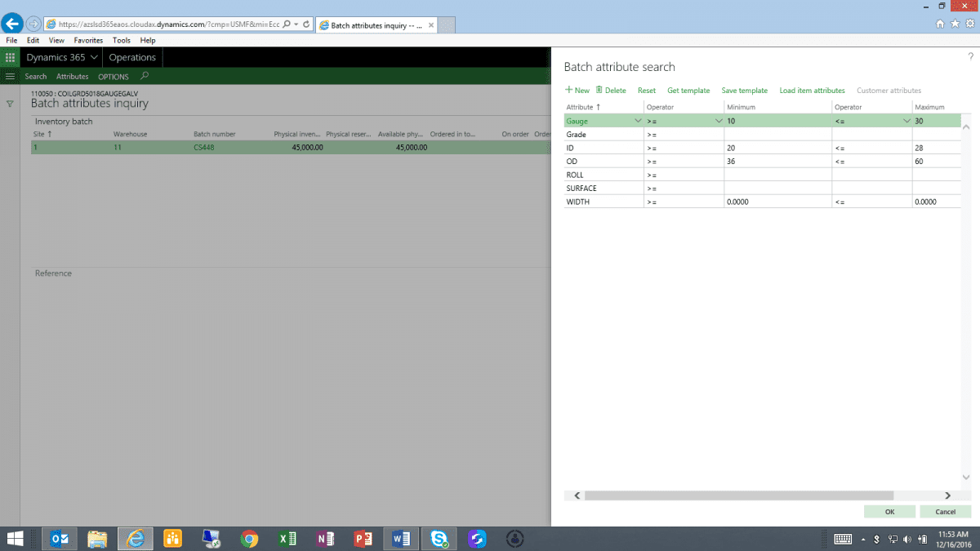Image resolution: width=980 pixels, height=551 pixels.
Task: Click the magnifier search icon in action bar
Action: click(145, 76)
